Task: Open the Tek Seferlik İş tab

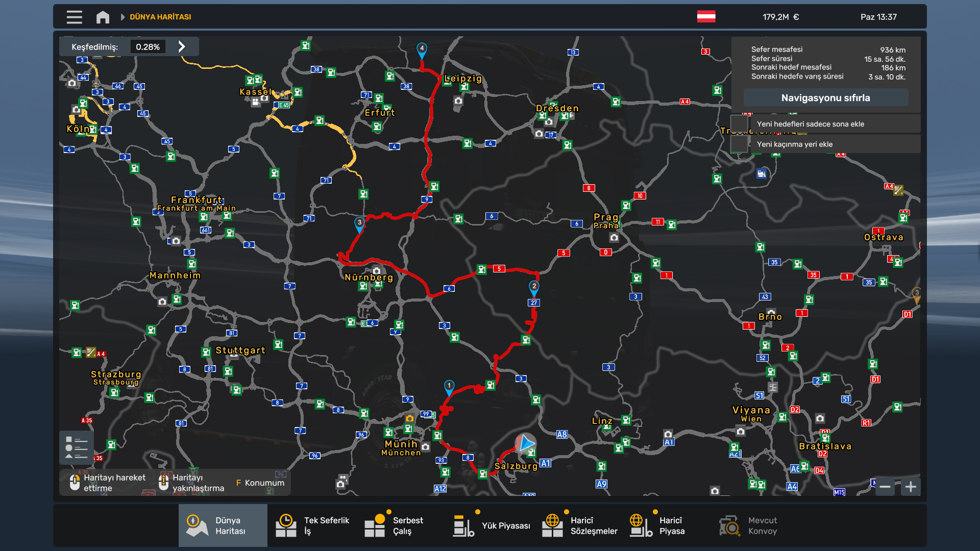Action: pos(312,525)
